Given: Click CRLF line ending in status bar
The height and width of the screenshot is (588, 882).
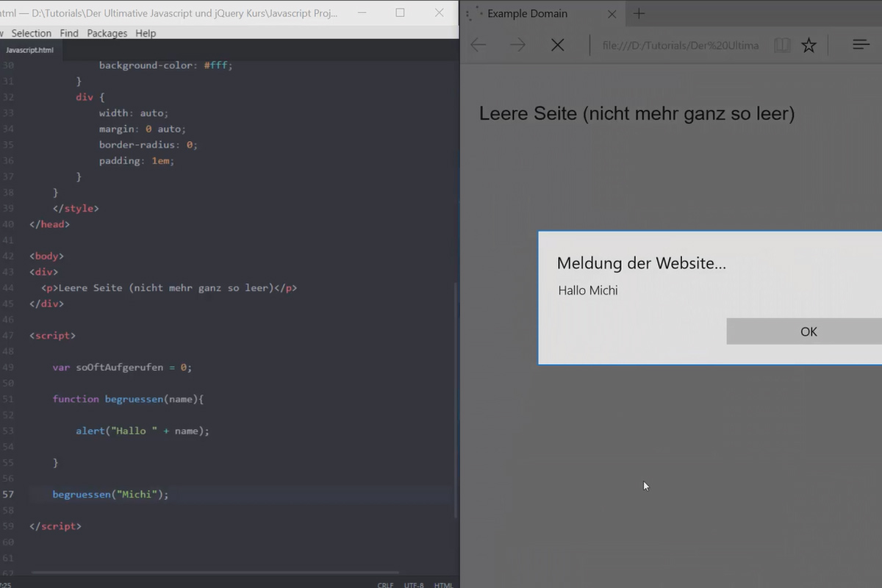Looking at the screenshot, I should [x=385, y=585].
